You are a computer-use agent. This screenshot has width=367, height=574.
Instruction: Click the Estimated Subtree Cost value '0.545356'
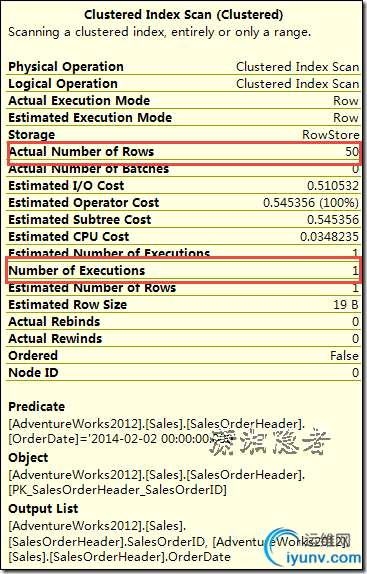pos(333,220)
